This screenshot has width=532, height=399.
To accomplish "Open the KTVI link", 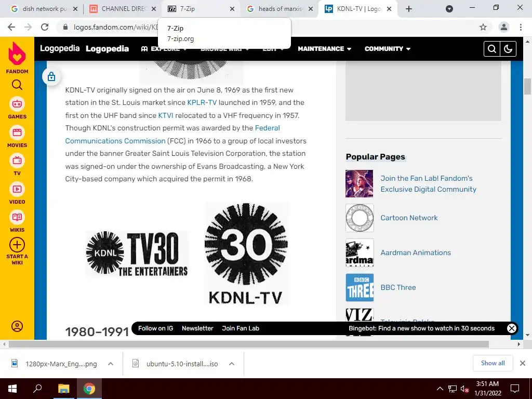I will point(166,115).
